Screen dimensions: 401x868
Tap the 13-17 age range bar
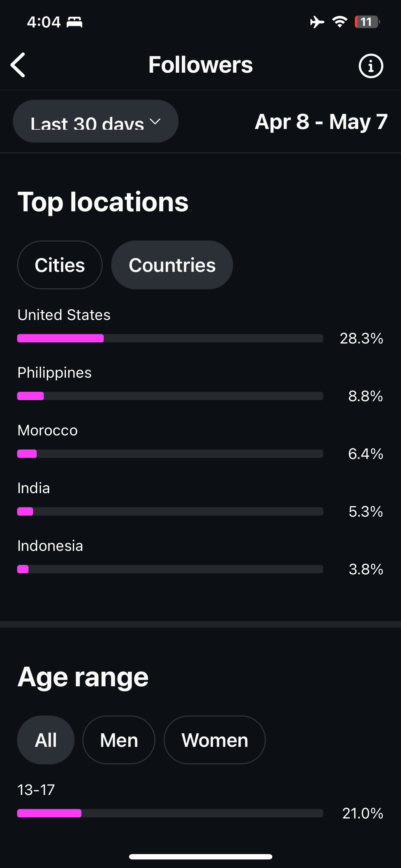coord(170,813)
